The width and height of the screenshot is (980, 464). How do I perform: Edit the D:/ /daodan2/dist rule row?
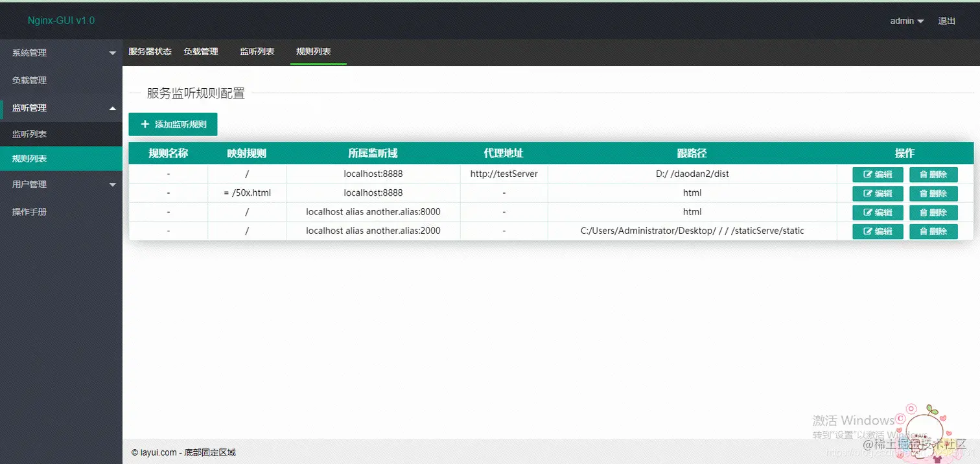click(878, 175)
